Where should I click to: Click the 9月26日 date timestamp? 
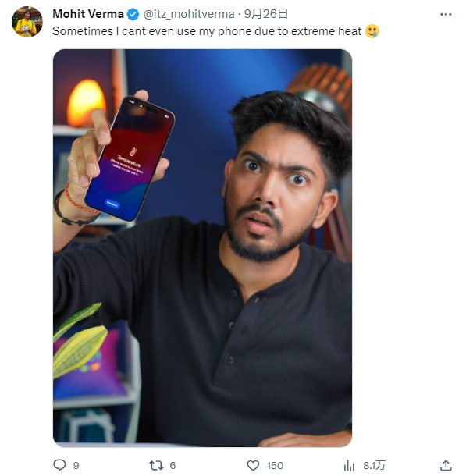tap(266, 14)
